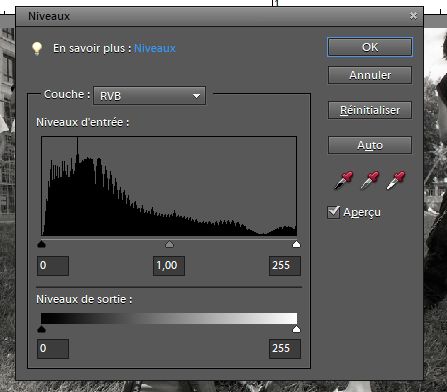Screen dimensions: 447x392
Task: Click the lightbulb tip icon
Action: pyautogui.click(x=37, y=49)
